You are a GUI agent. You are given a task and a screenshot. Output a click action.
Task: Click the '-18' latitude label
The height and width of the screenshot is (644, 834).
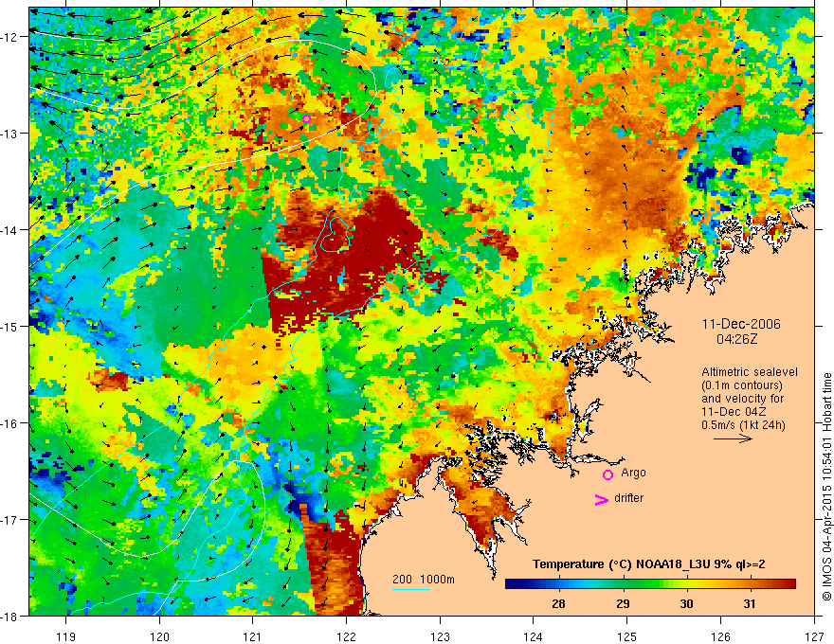[9, 617]
